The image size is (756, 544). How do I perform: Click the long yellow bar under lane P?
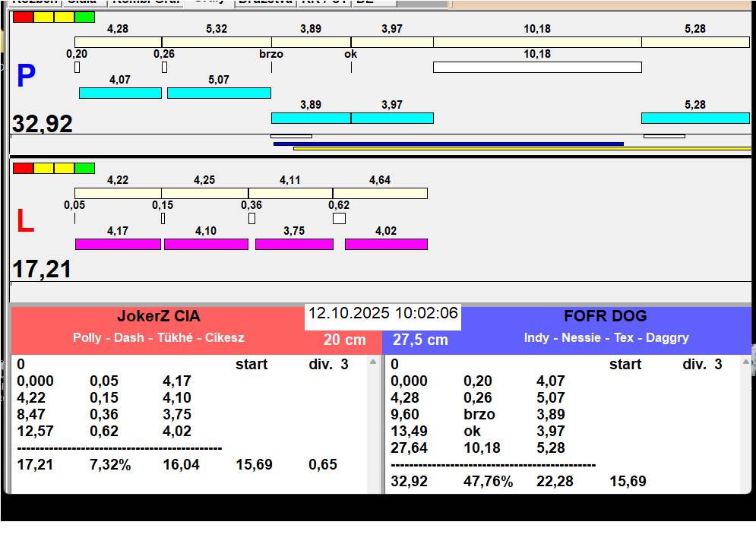[522, 149]
